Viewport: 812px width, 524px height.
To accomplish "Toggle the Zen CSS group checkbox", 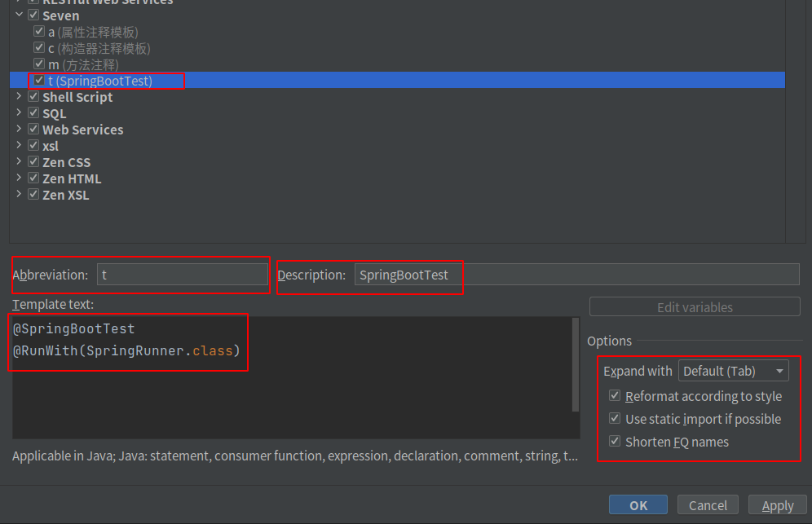I will coord(33,161).
